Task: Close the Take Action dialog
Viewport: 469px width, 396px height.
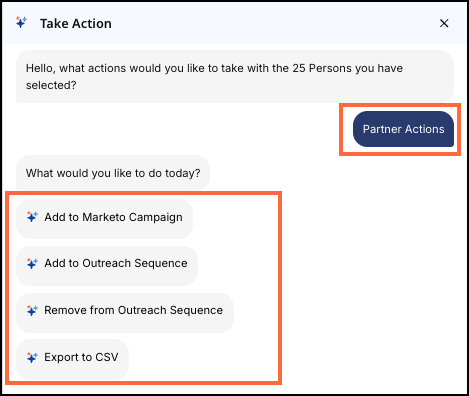Action: pos(444,23)
